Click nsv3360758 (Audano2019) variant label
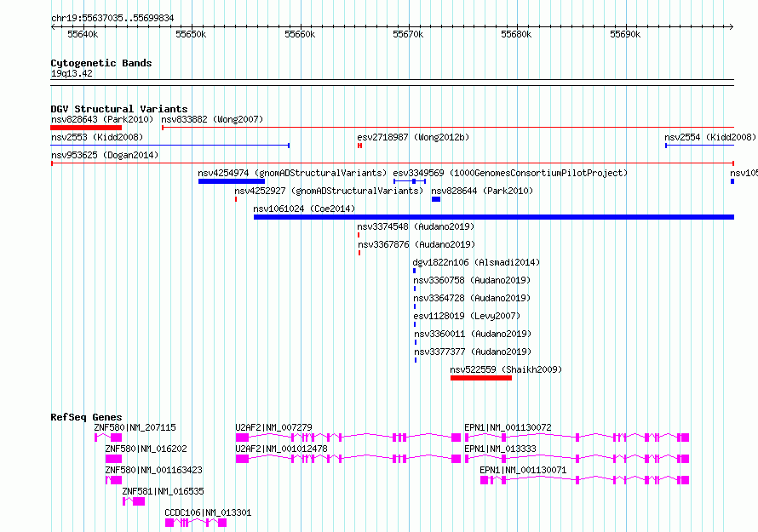Screen dimensions: 758x532 pos(472,280)
